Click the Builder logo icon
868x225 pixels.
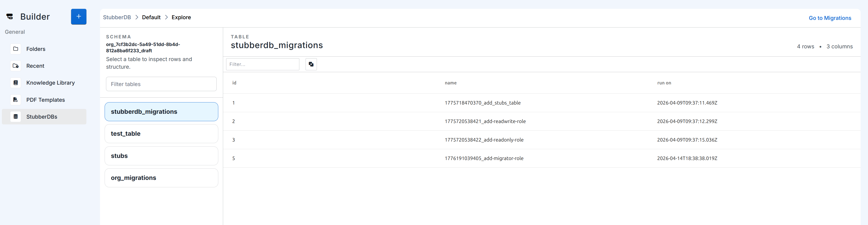pyautogui.click(x=10, y=16)
